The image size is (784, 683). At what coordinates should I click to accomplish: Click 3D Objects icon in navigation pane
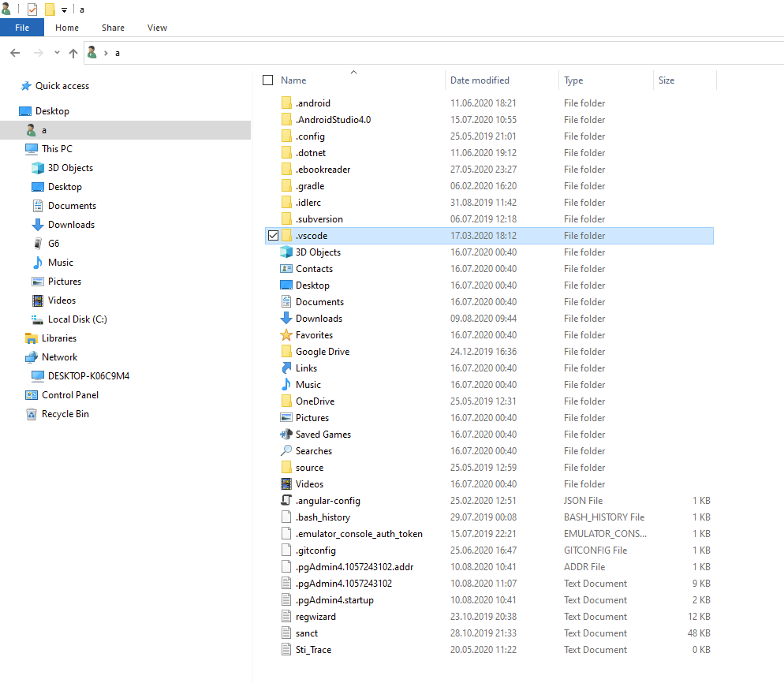(x=38, y=168)
